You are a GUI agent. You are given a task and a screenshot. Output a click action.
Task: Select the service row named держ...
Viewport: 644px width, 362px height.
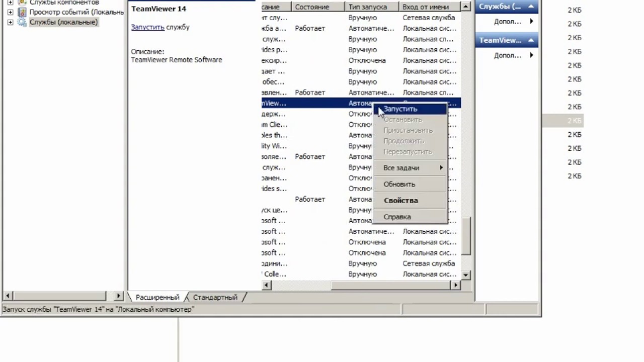pyautogui.click(x=361, y=114)
